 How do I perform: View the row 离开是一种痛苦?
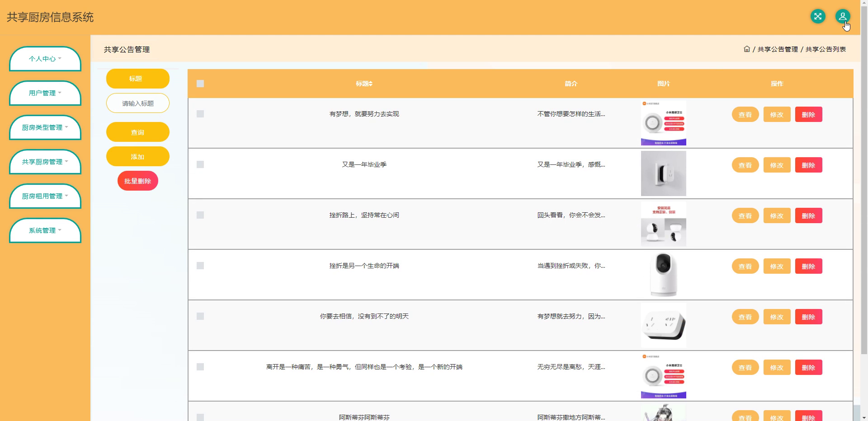[745, 367]
